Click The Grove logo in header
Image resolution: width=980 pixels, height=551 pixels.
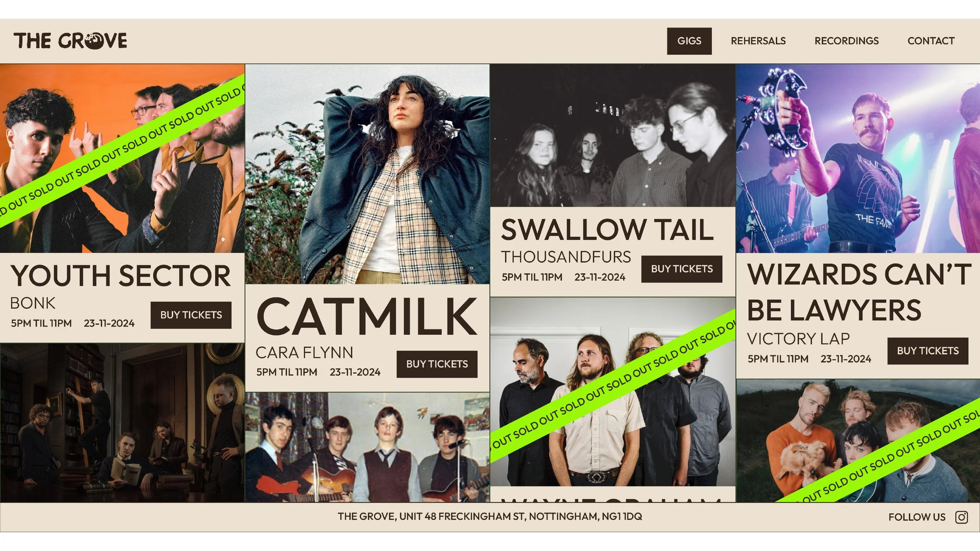[70, 41]
